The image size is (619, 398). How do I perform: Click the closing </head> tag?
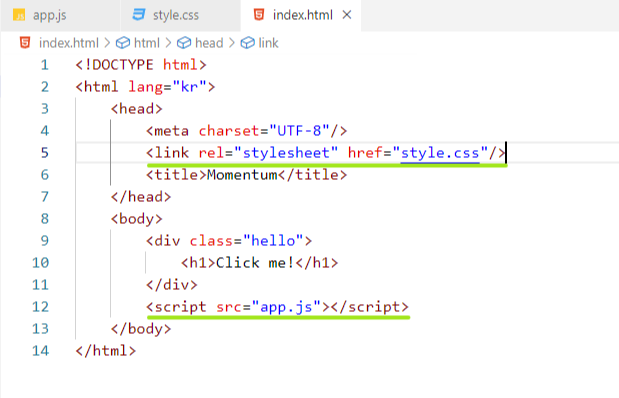click(141, 197)
